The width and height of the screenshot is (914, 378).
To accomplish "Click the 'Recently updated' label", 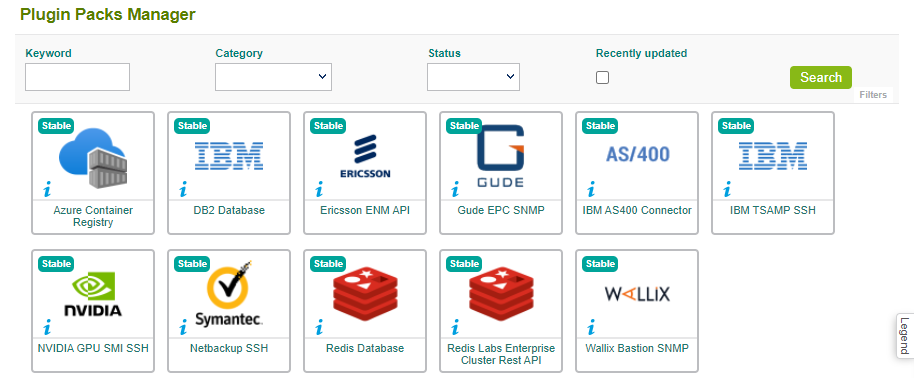I will [x=641, y=53].
